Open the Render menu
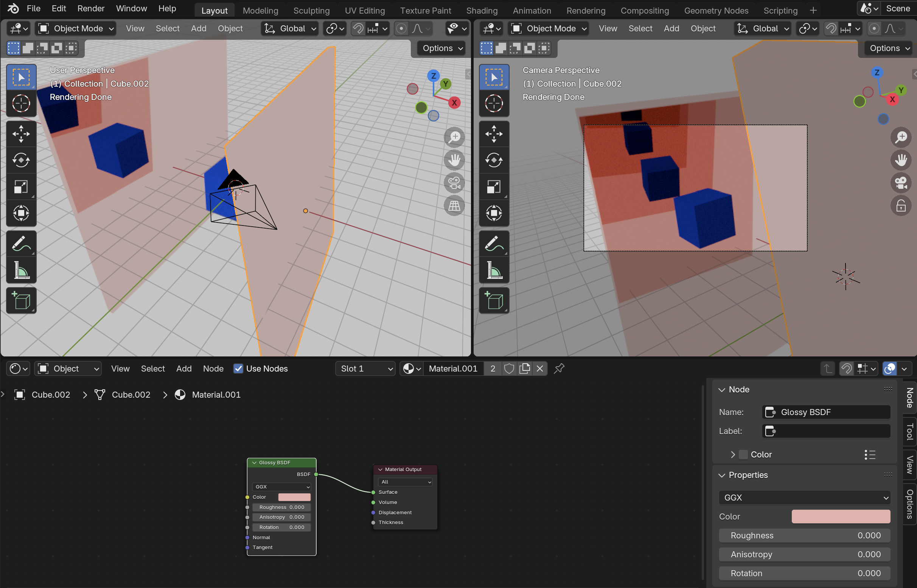 pos(91,8)
